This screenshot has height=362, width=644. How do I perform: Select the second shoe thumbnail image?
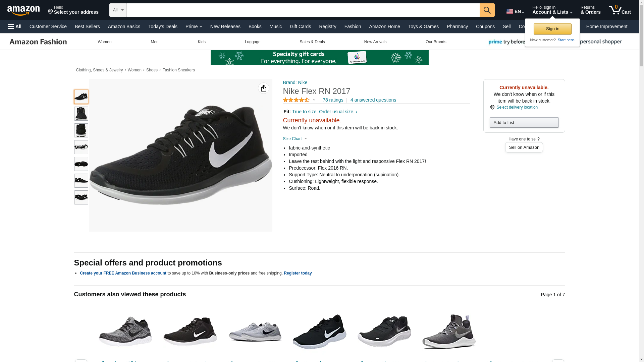(81, 114)
